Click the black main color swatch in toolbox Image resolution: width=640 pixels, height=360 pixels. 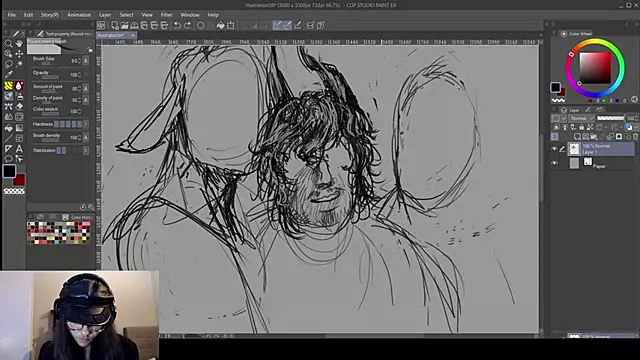(9, 171)
